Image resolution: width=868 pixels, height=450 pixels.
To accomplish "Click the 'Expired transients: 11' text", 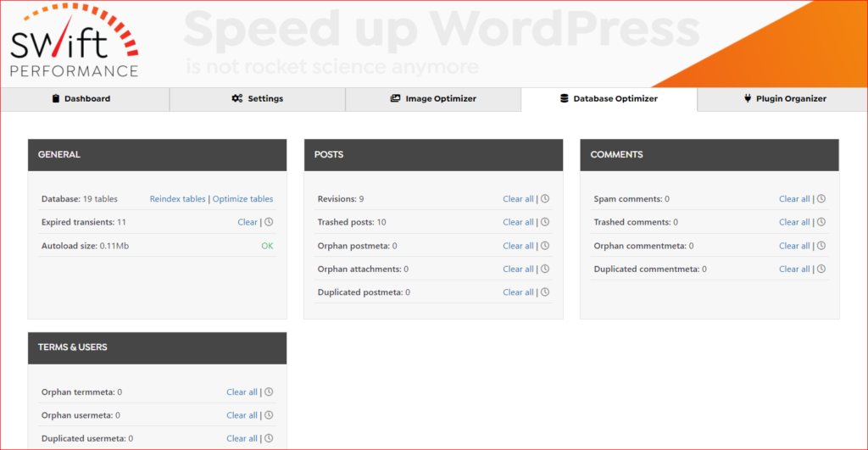I will [84, 222].
